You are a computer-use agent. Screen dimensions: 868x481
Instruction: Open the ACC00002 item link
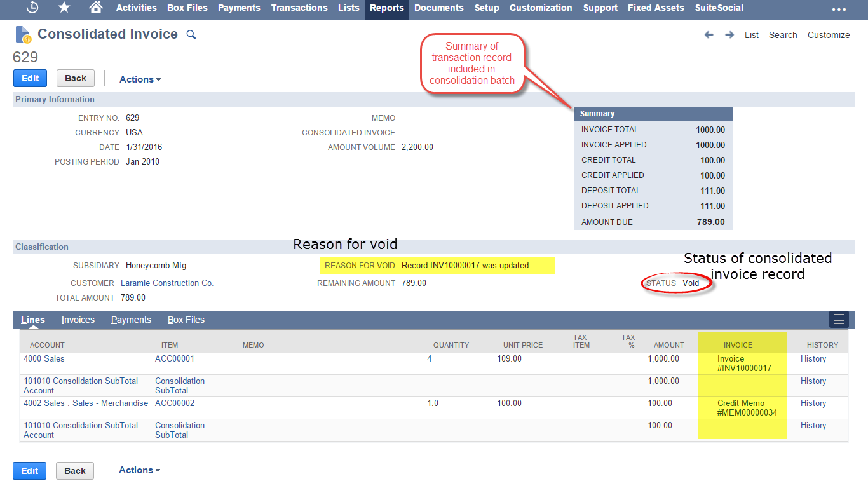[x=175, y=403]
